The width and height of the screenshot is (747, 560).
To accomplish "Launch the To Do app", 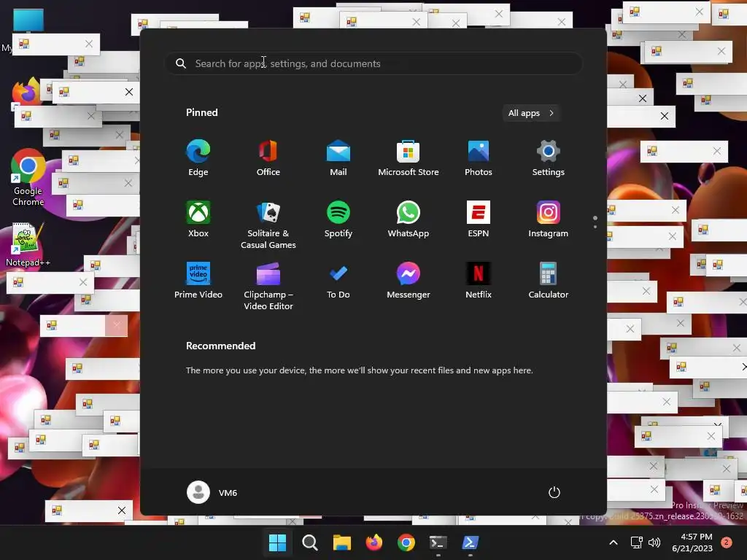I will [x=338, y=281].
